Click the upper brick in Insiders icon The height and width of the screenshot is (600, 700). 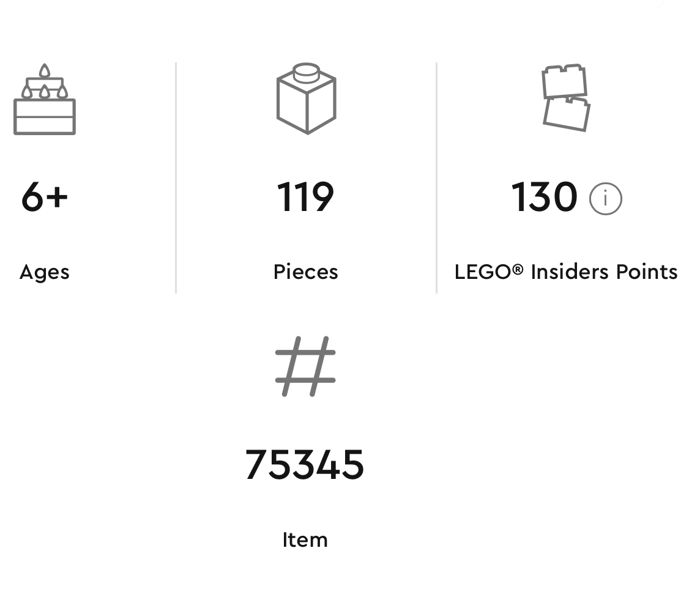click(564, 81)
